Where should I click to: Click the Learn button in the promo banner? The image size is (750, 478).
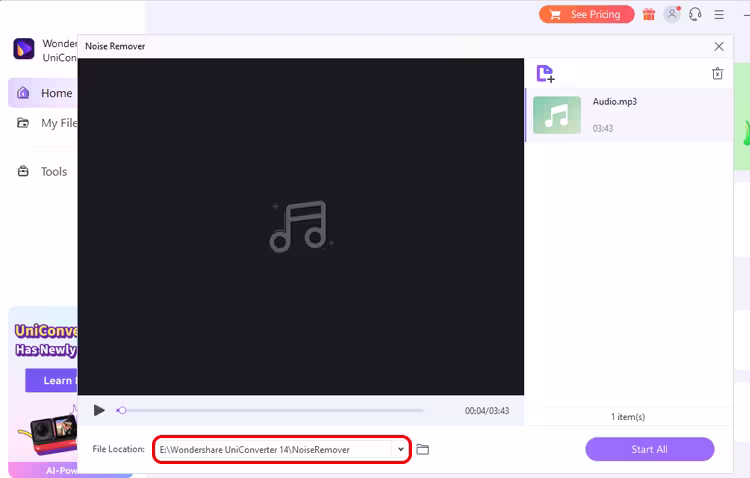[x=52, y=380]
